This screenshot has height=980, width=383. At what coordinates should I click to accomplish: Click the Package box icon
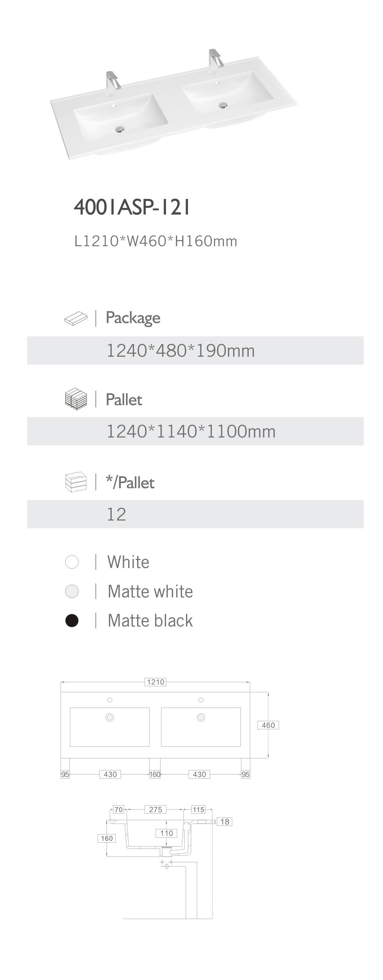pos(76,318)
